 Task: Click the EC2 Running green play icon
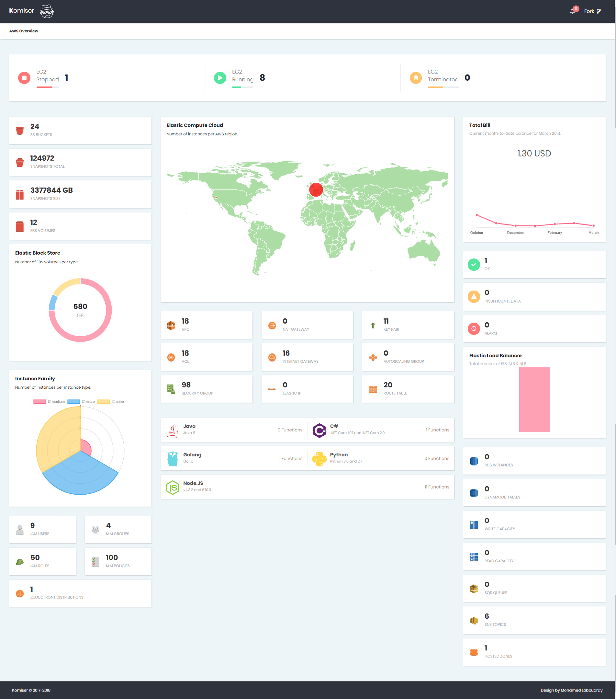(x=220, y=78)
